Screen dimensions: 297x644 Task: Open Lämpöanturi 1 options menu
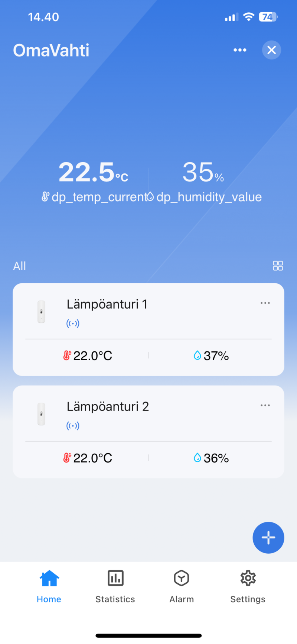click(x=265, y=303)
